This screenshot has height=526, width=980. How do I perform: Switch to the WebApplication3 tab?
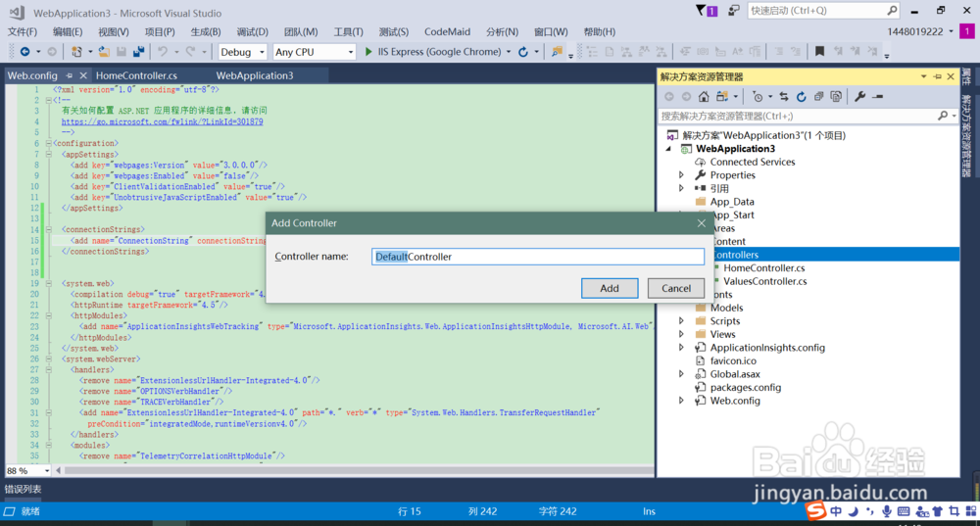255,75
